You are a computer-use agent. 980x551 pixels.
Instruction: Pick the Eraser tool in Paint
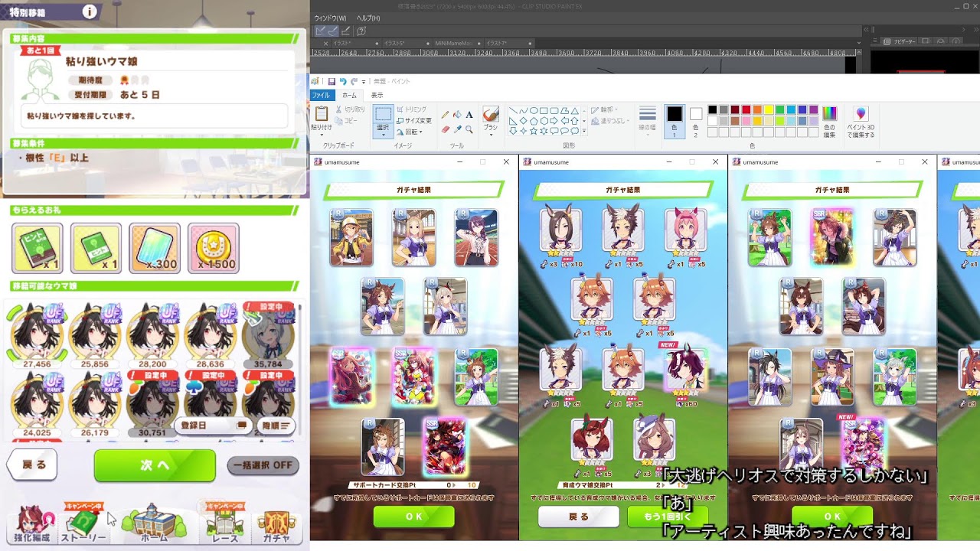446,129
